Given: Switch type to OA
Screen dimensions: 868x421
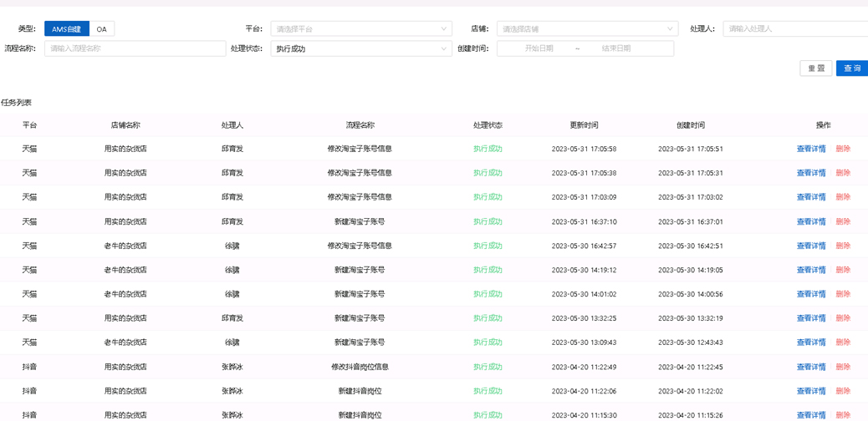Looking at the screenshot, I should click(101, 29).
